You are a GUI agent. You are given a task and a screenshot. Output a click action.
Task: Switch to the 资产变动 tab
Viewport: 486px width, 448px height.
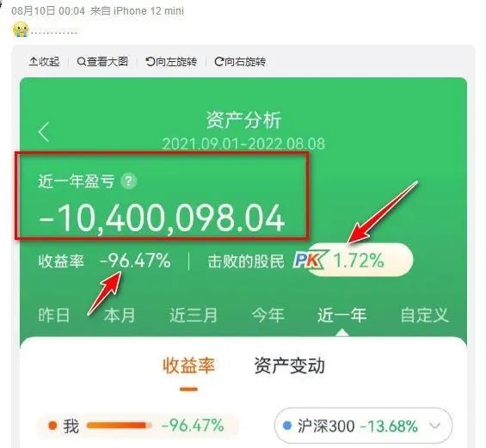click(x=290, y=365)
